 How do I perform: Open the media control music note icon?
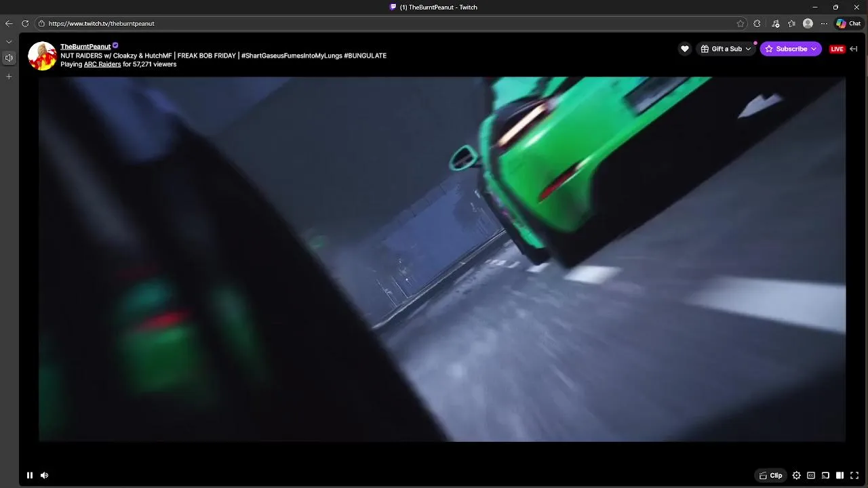[776, 23]
